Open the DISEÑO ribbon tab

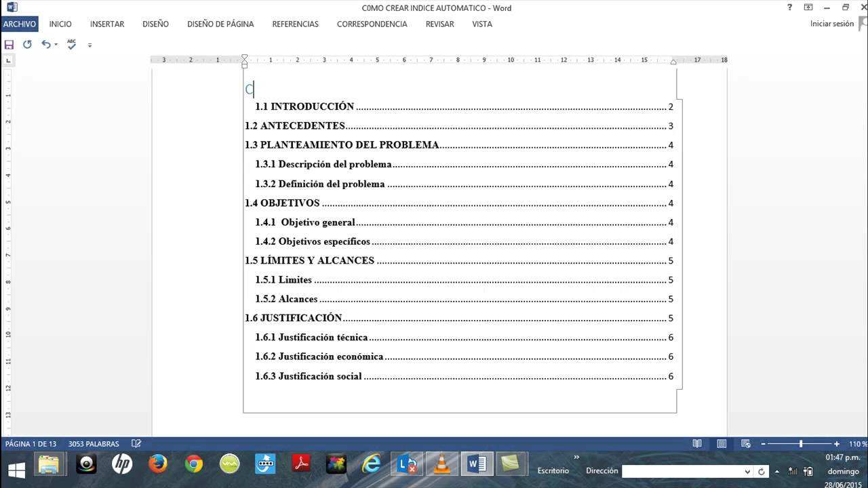(x=156, y=24)
